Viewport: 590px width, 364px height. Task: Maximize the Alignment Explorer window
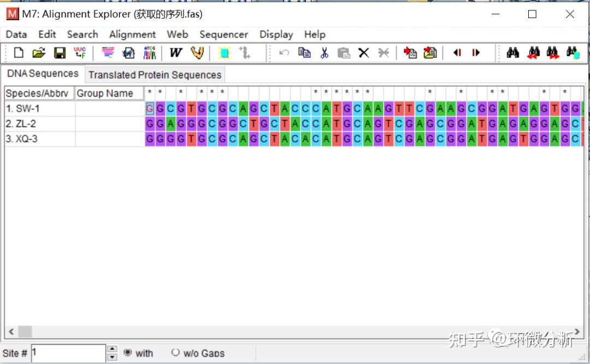(x=532, y=14)
